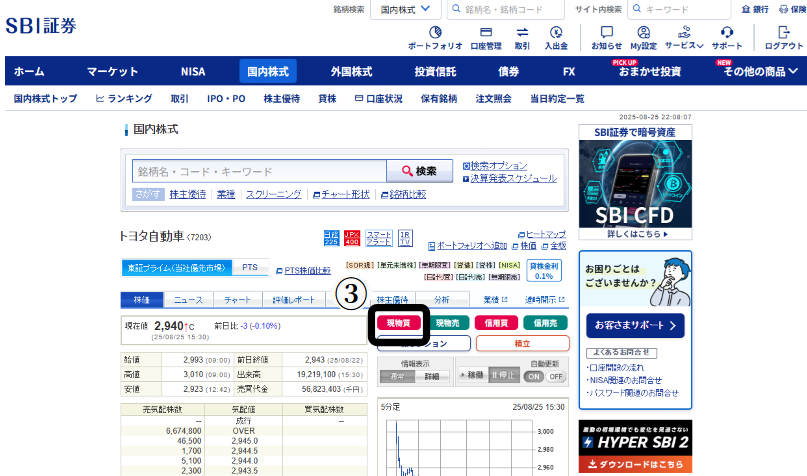Screen dimensions: 807x476
Task: Click the 日経225 index badge
Action: pos(331,237)
